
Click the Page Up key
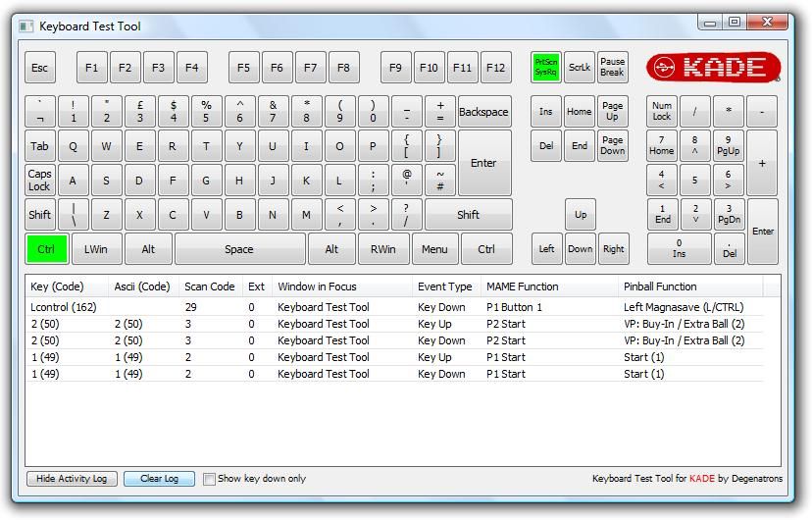tap(612, 111)
